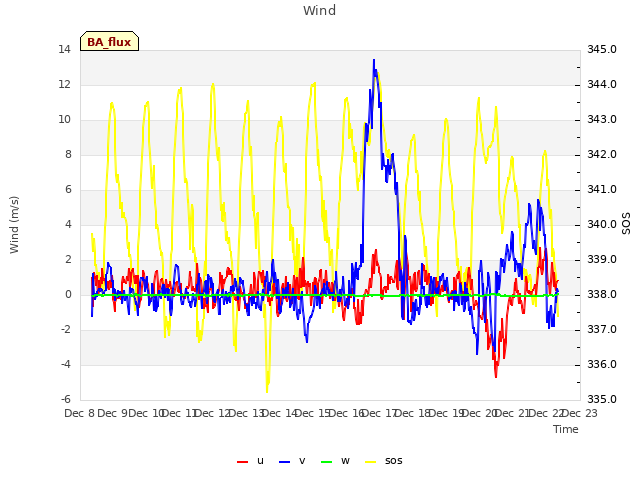640x480 pixels.
Task: Click the '345.0' right axis tick label
Action: pyautogui.click(x=602, y=49)
